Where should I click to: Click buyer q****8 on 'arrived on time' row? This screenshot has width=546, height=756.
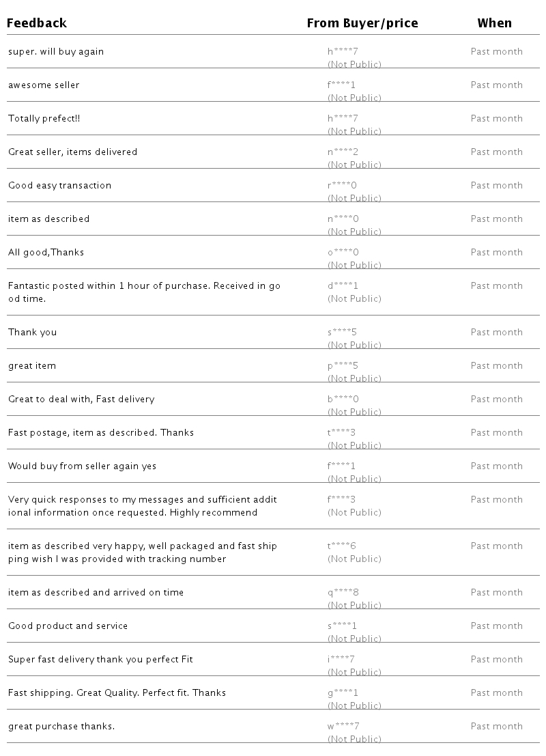[343, 593]
